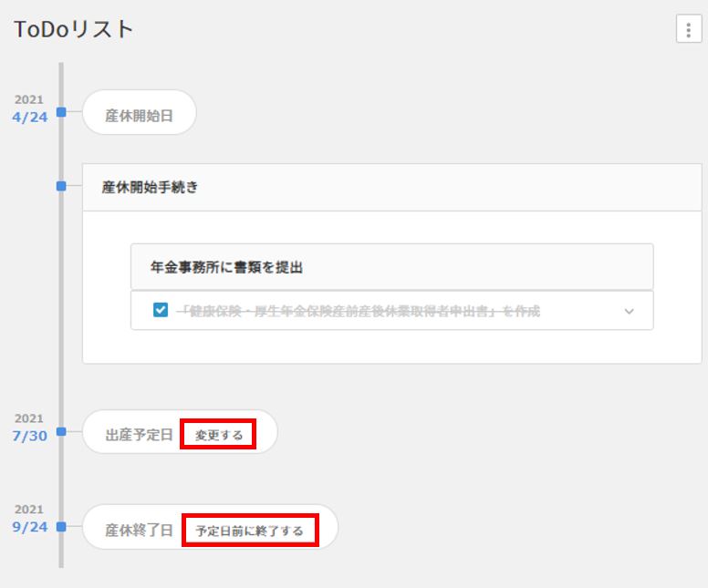Image resolution: width=708 pixels, height=588 pixels.
Task: Select the 出産予定日 milestone label
Action: [x=139, y=435]
